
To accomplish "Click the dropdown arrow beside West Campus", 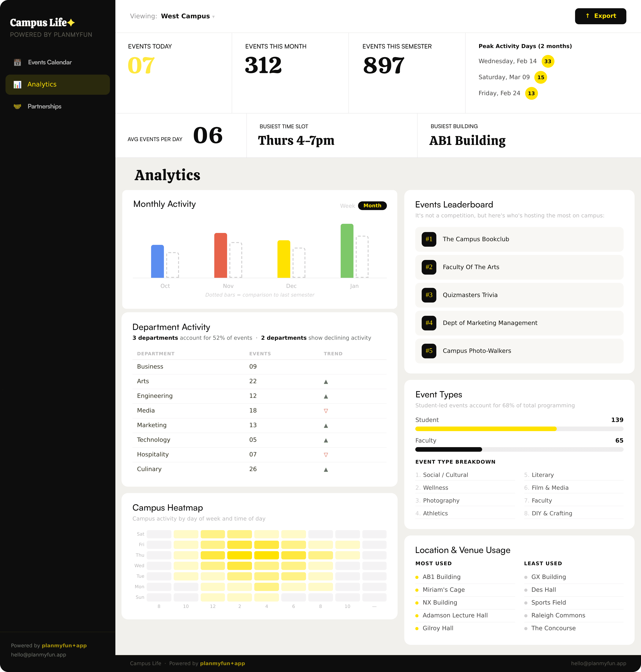I will click(x=214, y=17).
